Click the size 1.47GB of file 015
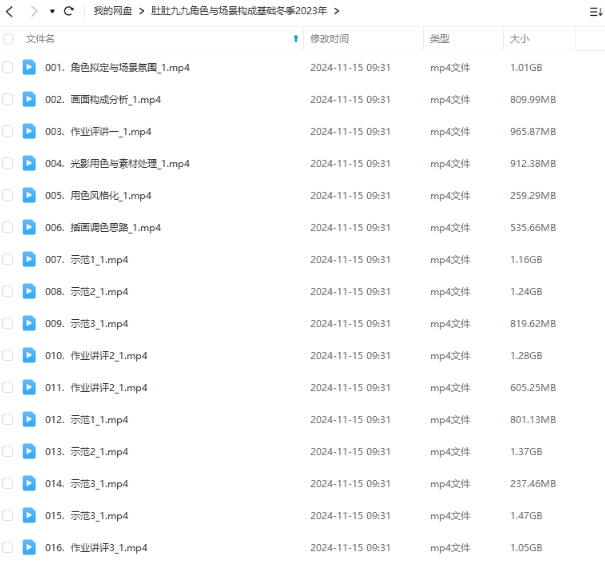 pyautogui.click(x=526, y=516)
